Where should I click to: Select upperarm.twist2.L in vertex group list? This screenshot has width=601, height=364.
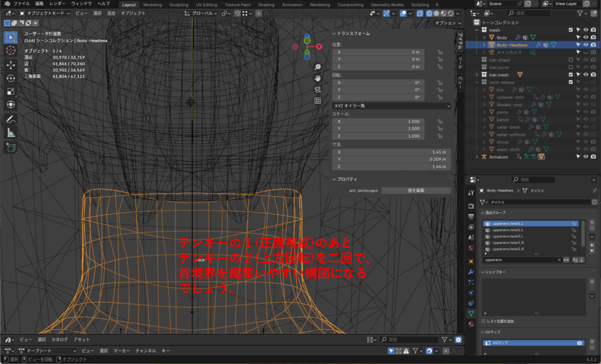click(x=508, y=230)
